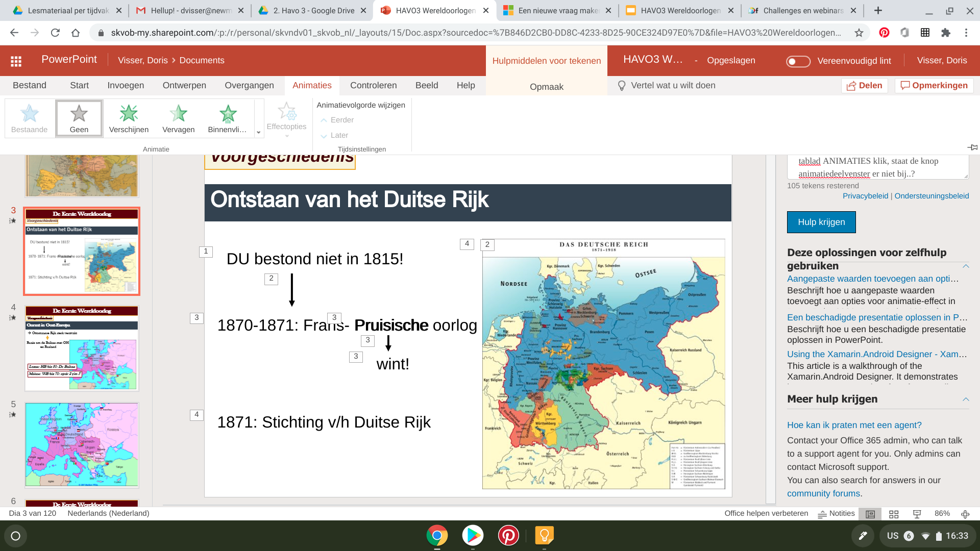
Task: Collapse the zelfhulp oplossingen section
Action: pyautogui.click(x=966, y=266)
